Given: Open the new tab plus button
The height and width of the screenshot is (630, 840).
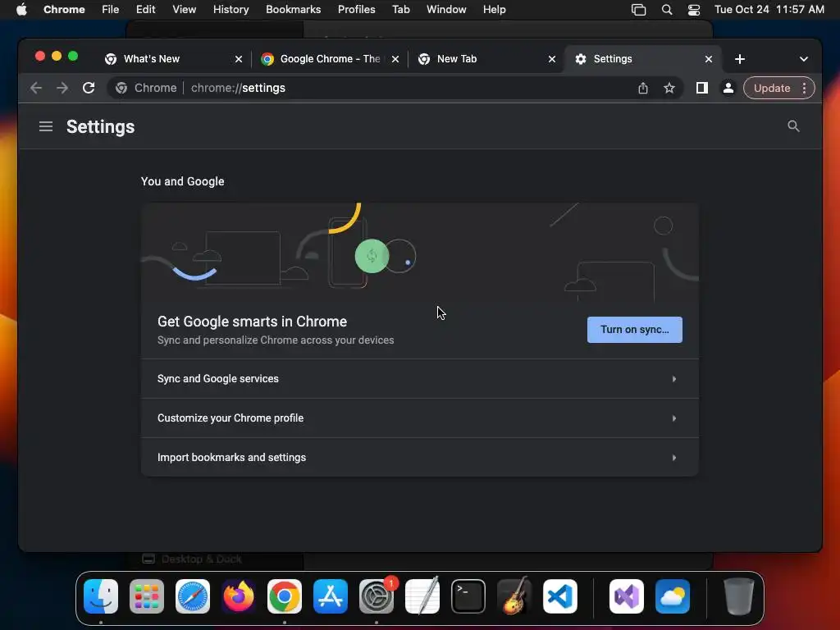Looking at the screenshot, I should (740, 59).
